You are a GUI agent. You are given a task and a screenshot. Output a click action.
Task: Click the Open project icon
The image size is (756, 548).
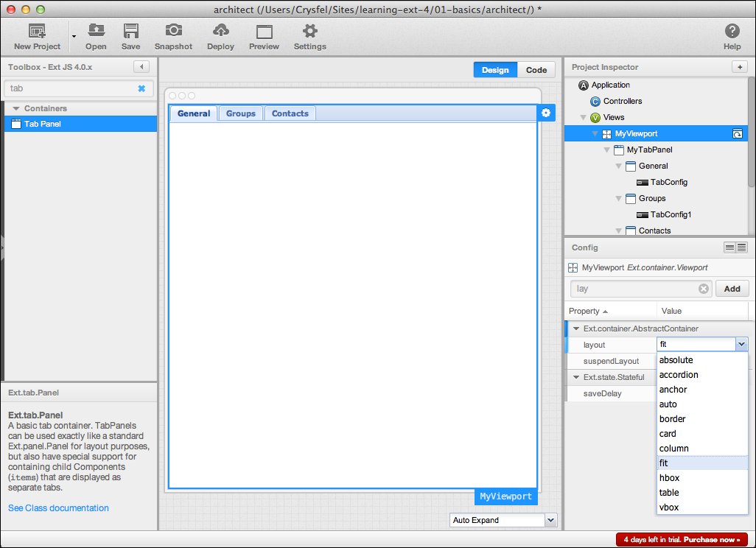96,31
